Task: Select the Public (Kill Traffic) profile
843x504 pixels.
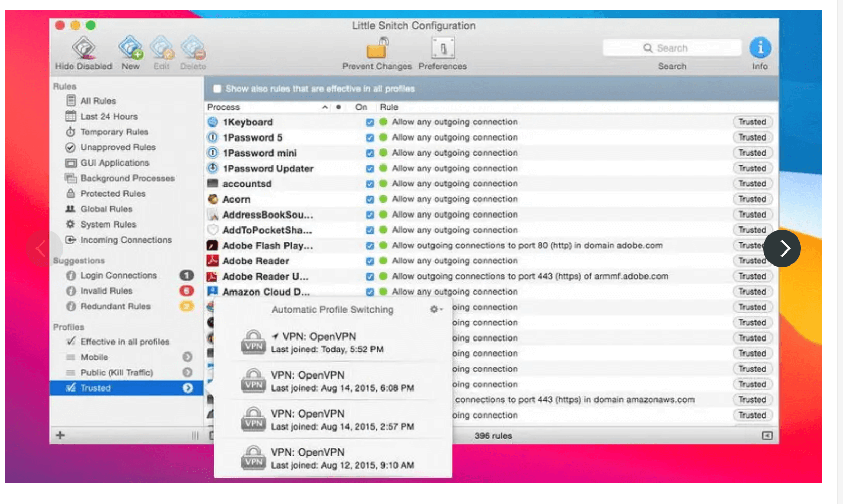Action: click(x=117, y=373)
